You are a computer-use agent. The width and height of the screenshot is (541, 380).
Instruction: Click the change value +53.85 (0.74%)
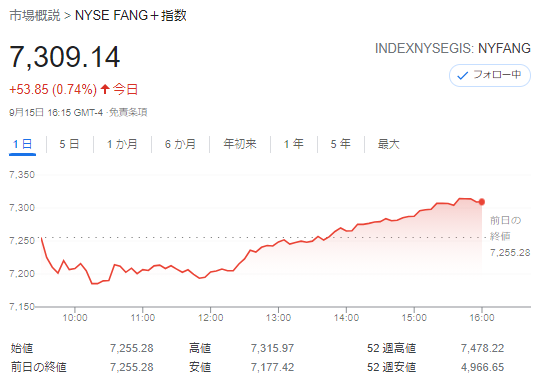point(53,89)
